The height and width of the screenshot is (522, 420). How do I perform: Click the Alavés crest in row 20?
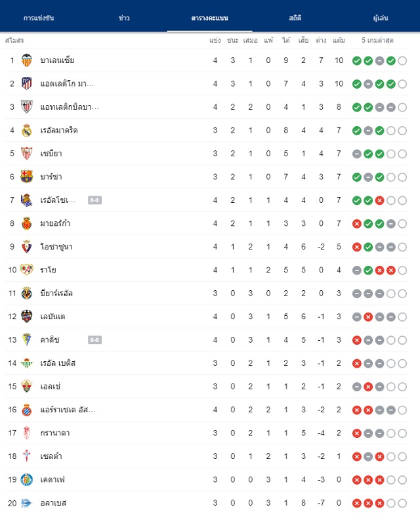coord(27,503)
